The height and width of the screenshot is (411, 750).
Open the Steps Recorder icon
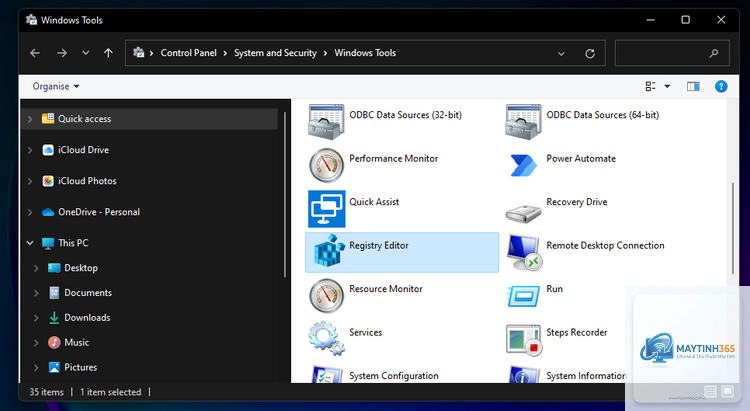(x=524, y=340)
